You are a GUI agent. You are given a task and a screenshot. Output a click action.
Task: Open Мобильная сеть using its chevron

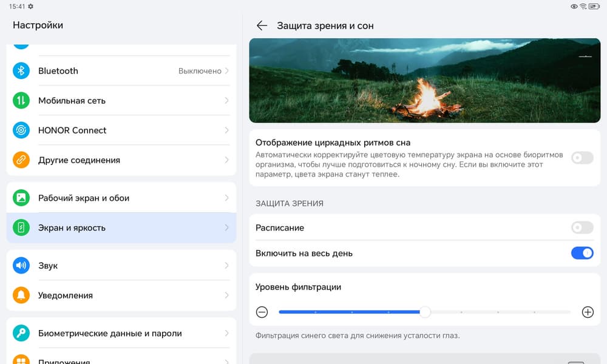(227, 101)
